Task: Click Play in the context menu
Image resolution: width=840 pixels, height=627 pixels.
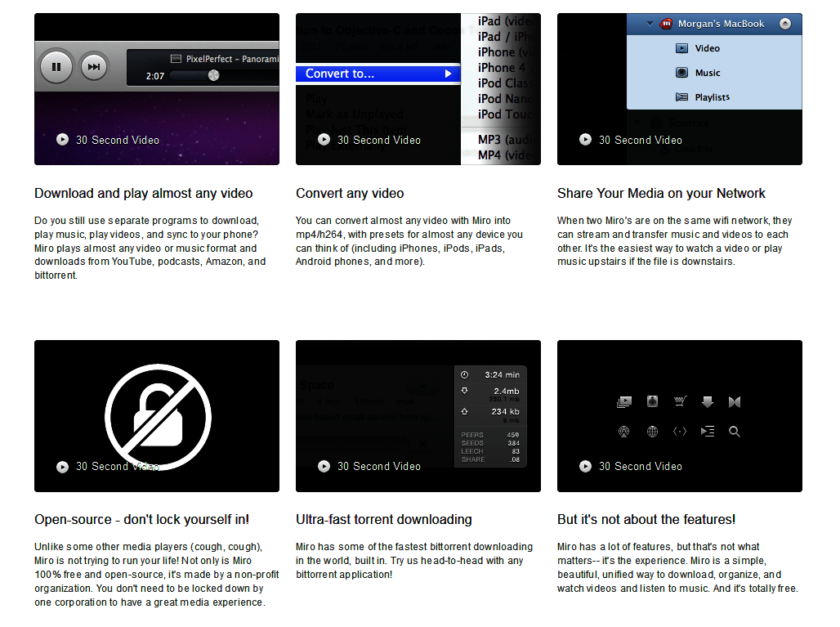Action: pos(316,98)
